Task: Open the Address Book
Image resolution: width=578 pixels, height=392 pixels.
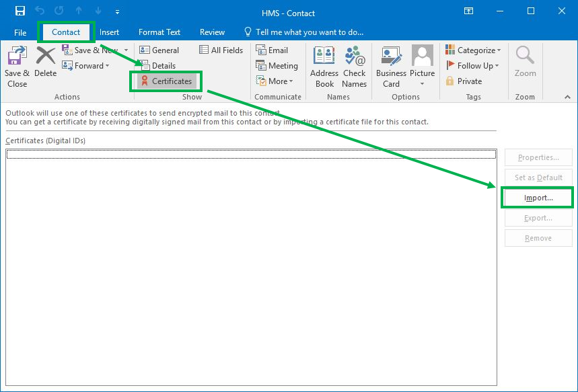Action: pyautogui.click(x=324, y=65)
